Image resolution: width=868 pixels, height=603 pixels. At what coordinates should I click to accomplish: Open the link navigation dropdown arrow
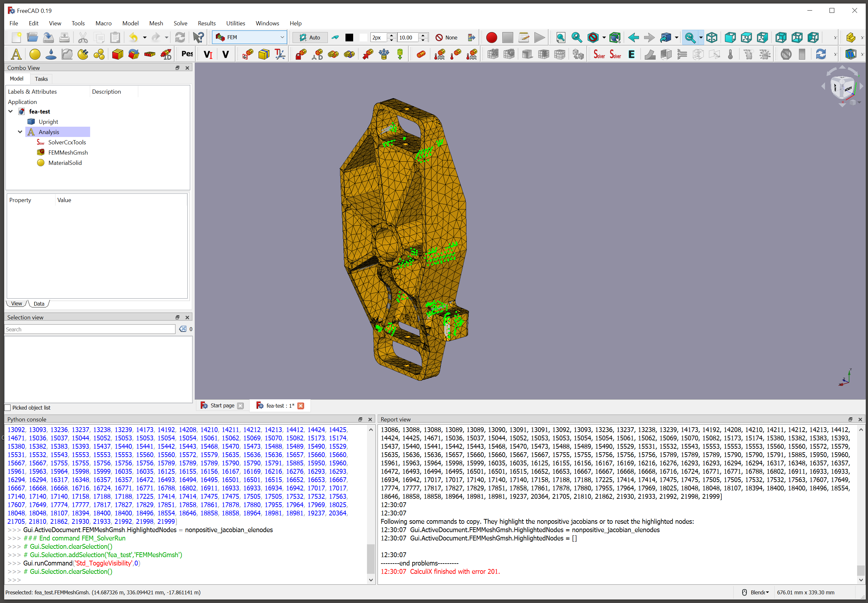click(x=677, y=38)
